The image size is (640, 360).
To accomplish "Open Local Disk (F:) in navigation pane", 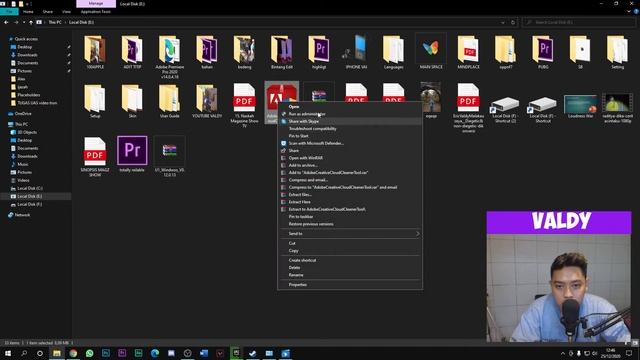I will (29, 204).
